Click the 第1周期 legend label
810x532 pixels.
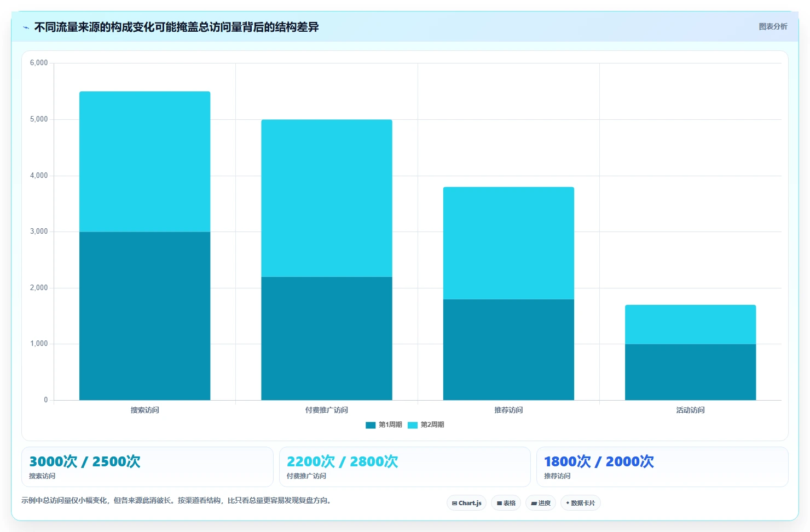(390, 425)
